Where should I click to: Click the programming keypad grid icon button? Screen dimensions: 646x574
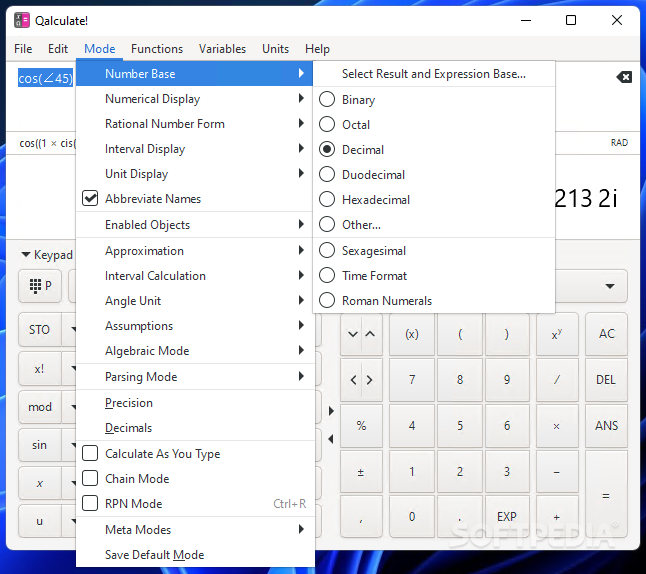pos(40,286)
